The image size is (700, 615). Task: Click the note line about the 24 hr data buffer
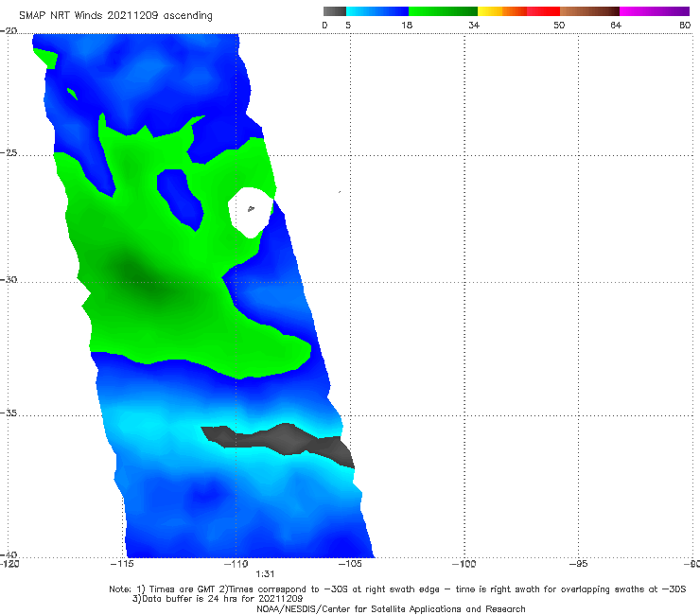(218, 599)
